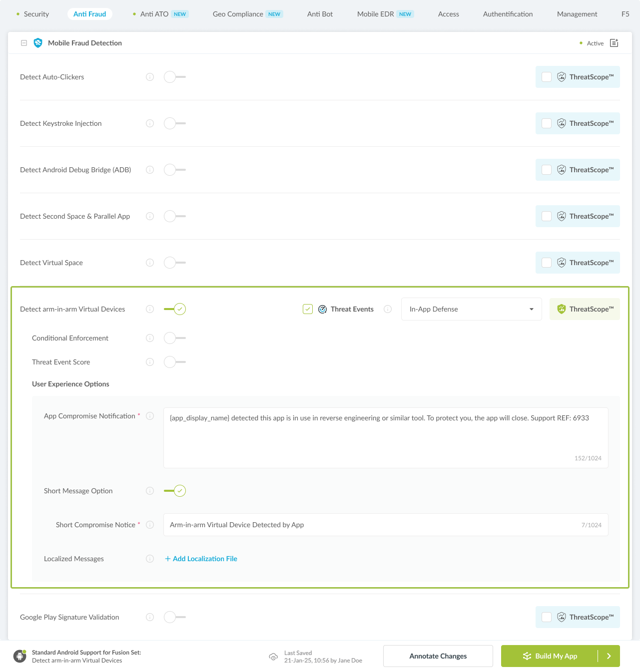Collapse the Mobile Fraud Detection section
The image size is (640, 672).
[x=24, y=43]
